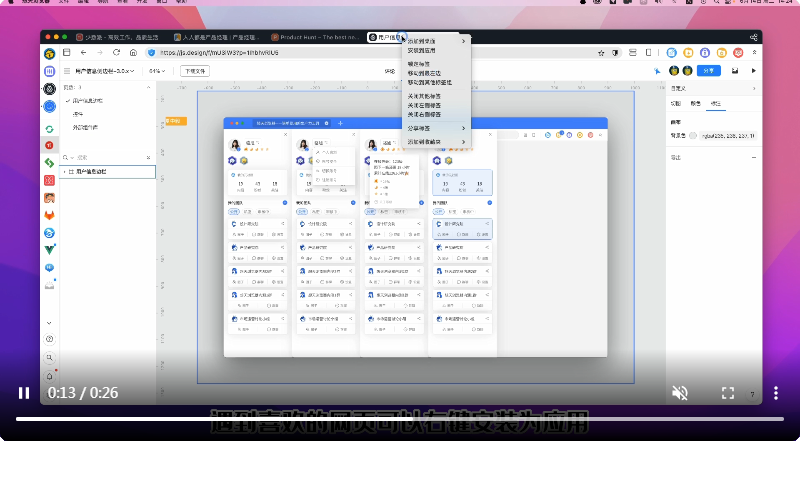The height and width of the screenshot is (490, 800).
Task: Open the GitLab fox sidebar icon
Action: 49,215
